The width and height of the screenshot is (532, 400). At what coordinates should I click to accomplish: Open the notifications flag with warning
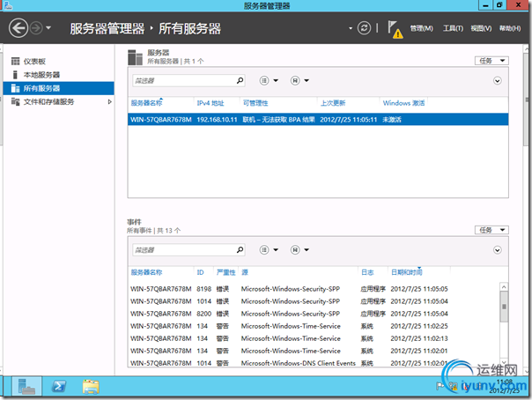click(395, 30)
